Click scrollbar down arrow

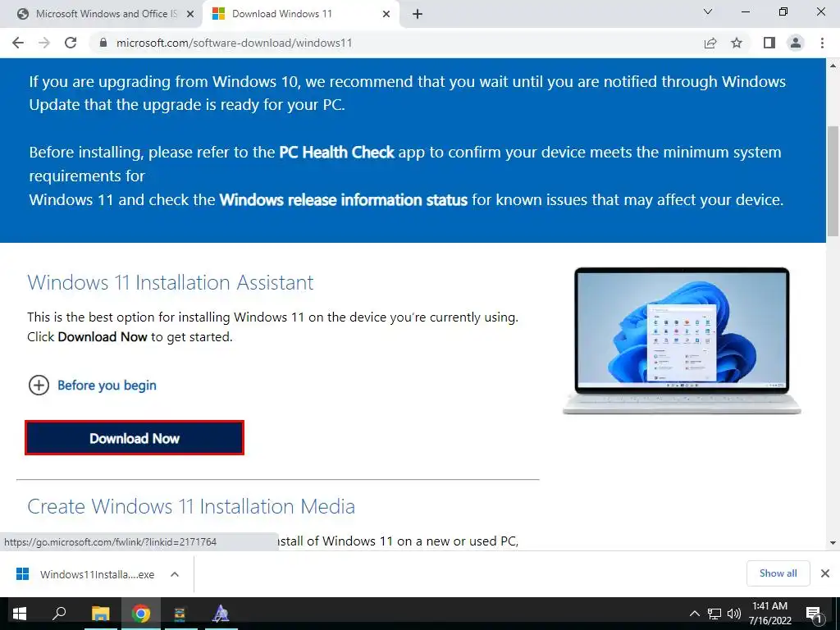[x=833, y=543]
